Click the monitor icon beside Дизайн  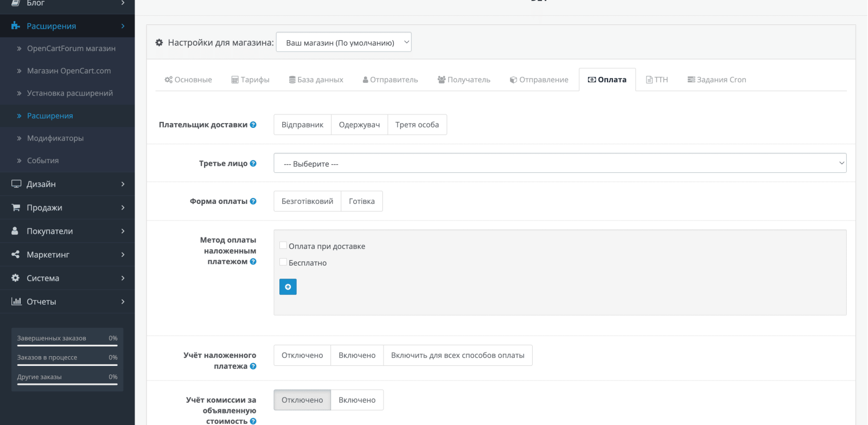(x=16, y=184)
